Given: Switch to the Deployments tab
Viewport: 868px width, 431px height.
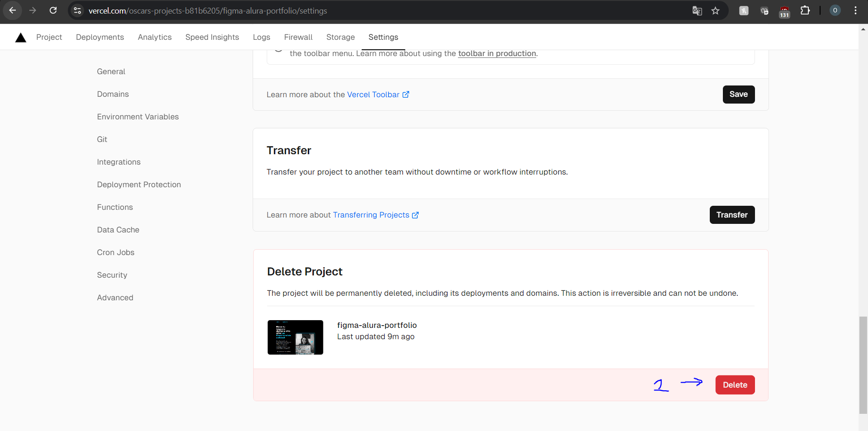Looking at the screenshot, I should click(x=100, y=37).
